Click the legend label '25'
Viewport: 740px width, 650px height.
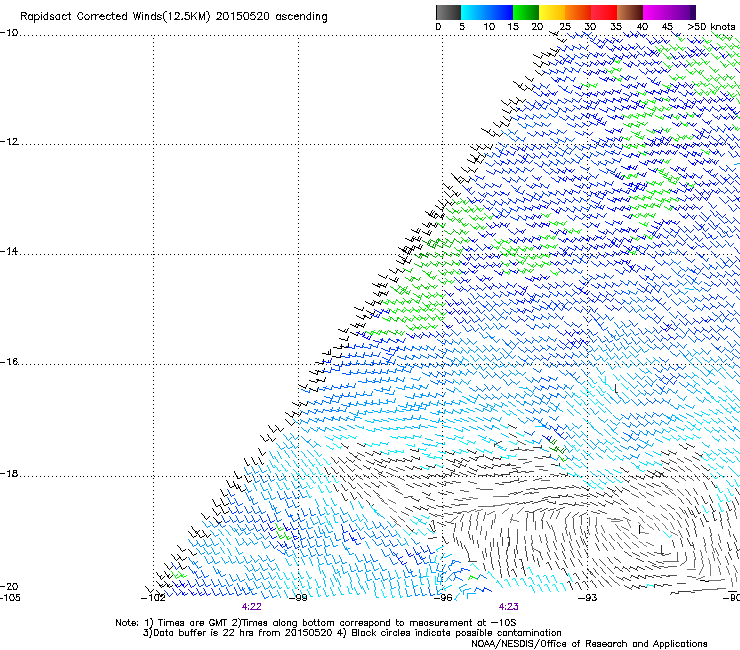tap(565, 27)
